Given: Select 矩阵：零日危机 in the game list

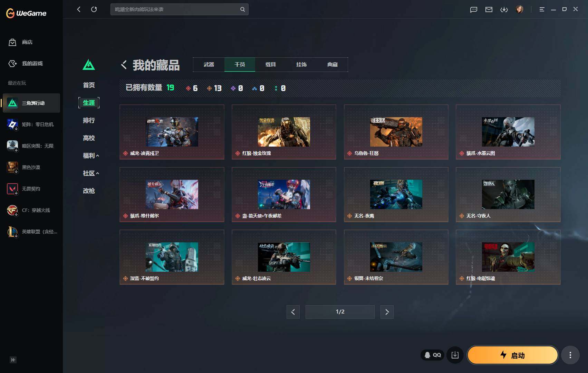Looking at the screenshot, I should point(31,124).
